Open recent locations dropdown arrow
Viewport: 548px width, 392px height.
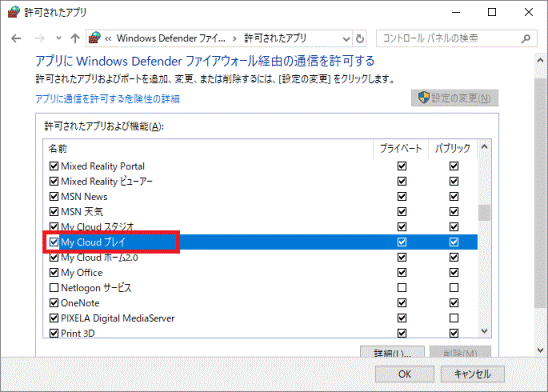click(59, 38)
